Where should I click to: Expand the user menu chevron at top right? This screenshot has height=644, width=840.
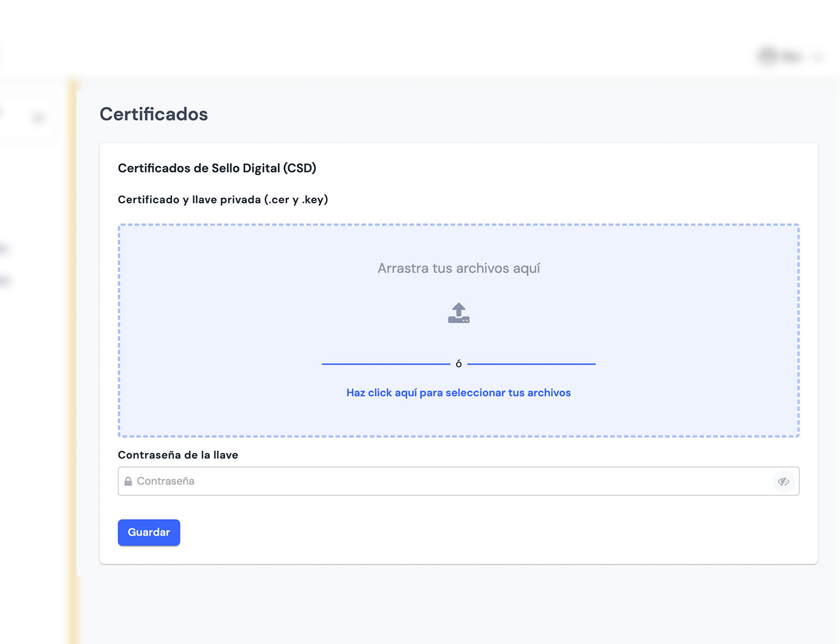click(x=818, y=57)
